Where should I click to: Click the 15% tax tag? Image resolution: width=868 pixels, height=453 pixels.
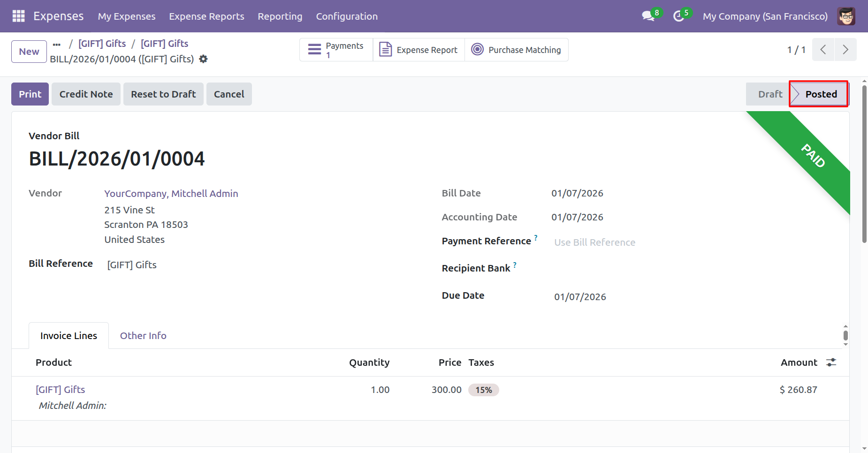pos(483,390)
